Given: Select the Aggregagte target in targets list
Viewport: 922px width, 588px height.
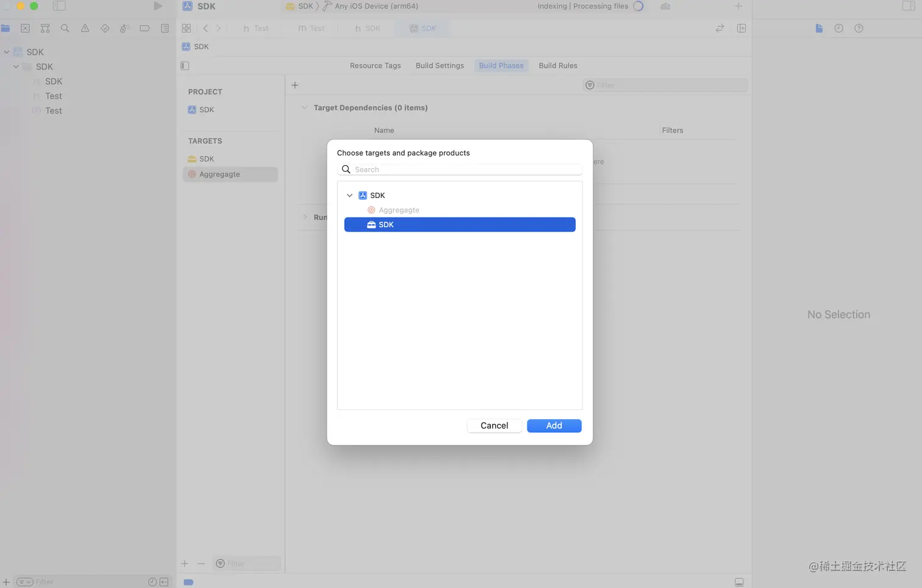Looking at the screenshot, I should point(230,174).
